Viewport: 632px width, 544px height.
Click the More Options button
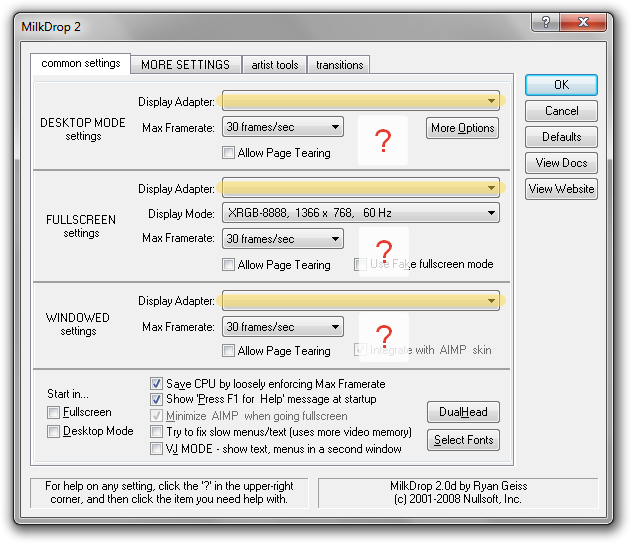(x=462, y=128)
